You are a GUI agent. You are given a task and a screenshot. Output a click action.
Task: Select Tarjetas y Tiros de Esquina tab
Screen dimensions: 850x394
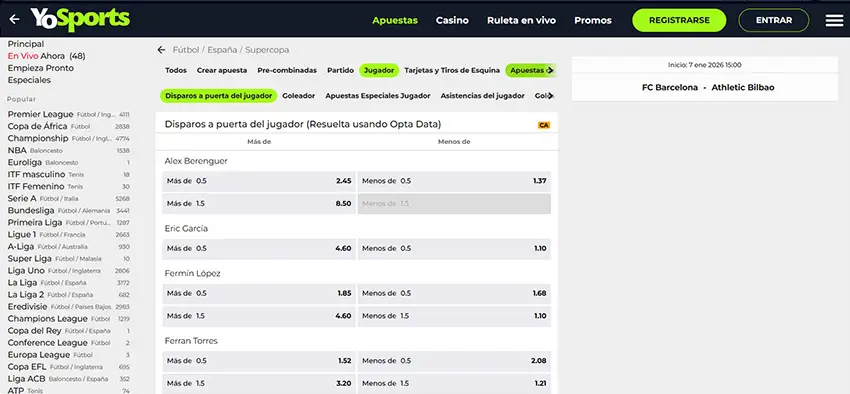click(452, 70)
